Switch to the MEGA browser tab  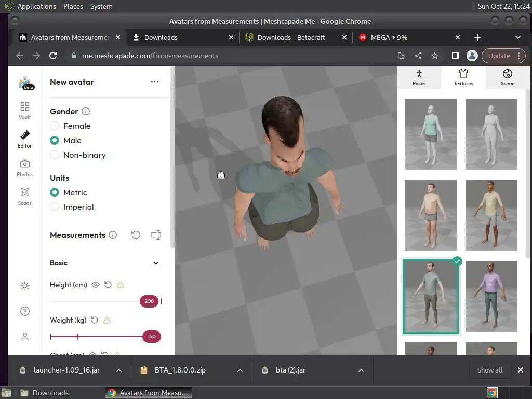coord(409,37)
